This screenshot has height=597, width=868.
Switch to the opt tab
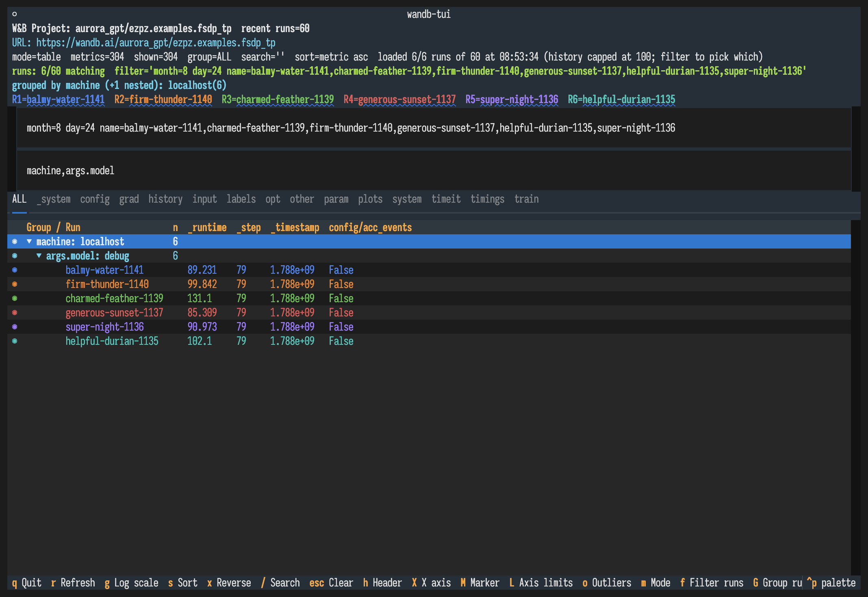coord(273,199)
